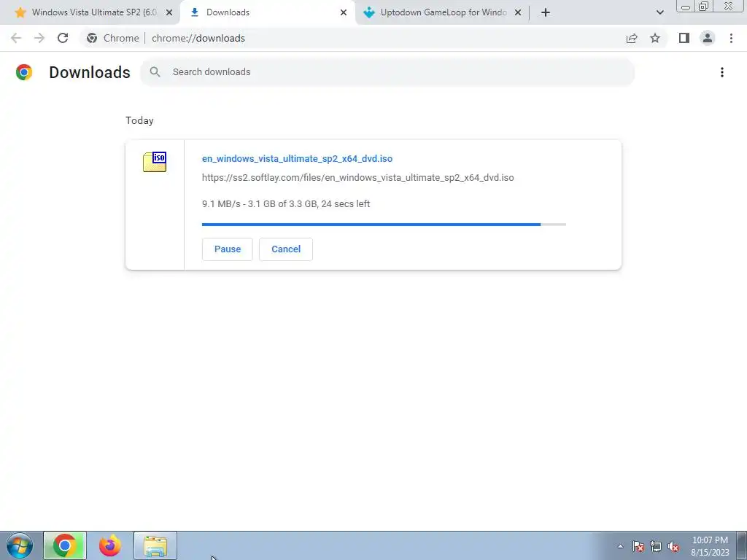Click the Today date heading
The height and width of the screenshot is (560, 747).
[139, 120]
